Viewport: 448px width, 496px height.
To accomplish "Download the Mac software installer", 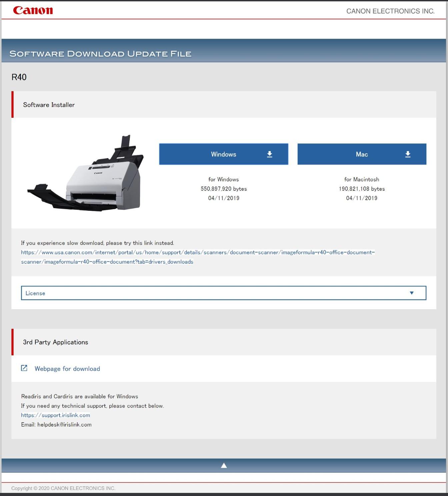I will [x=362, y=154].
